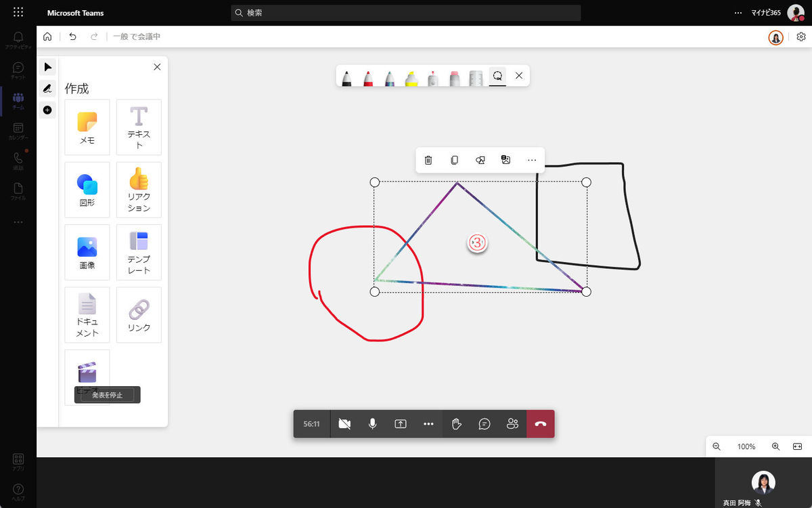Select the pink eraser pen tool

coord(455,77)
